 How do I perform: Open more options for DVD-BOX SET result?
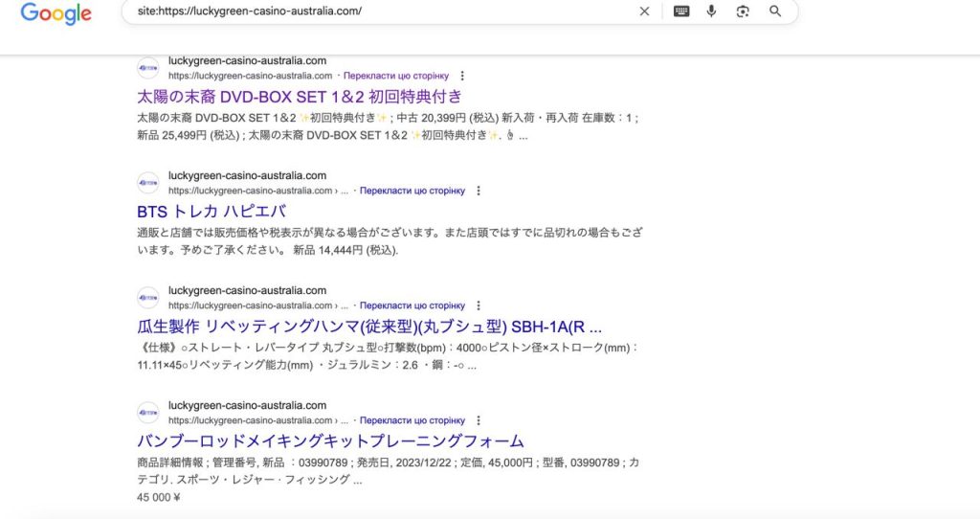tap(462, 76)
